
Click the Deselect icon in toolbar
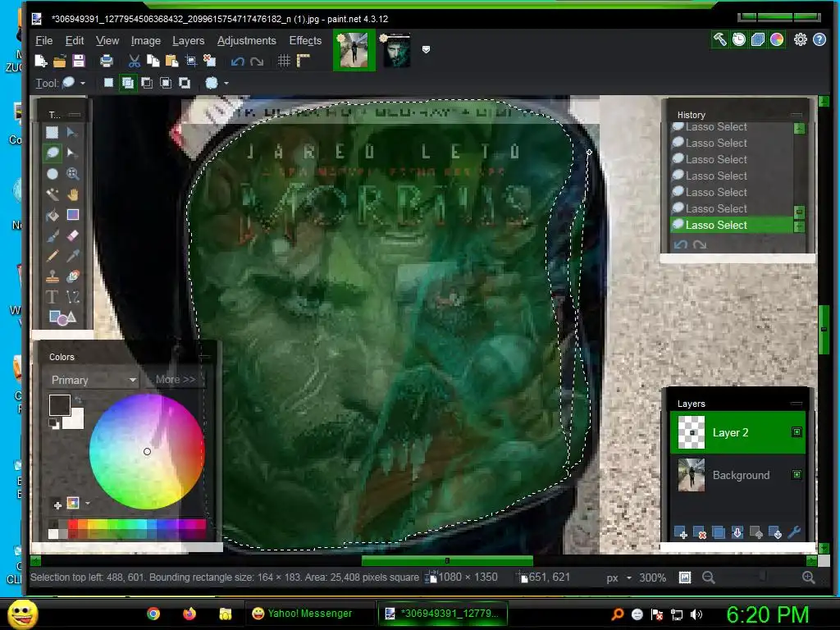point(209,61)
